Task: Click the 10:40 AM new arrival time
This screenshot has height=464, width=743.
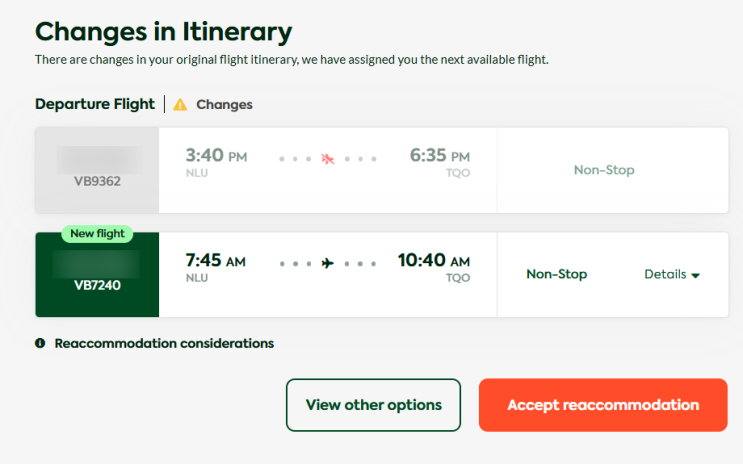Action: (x=433, y=261)
